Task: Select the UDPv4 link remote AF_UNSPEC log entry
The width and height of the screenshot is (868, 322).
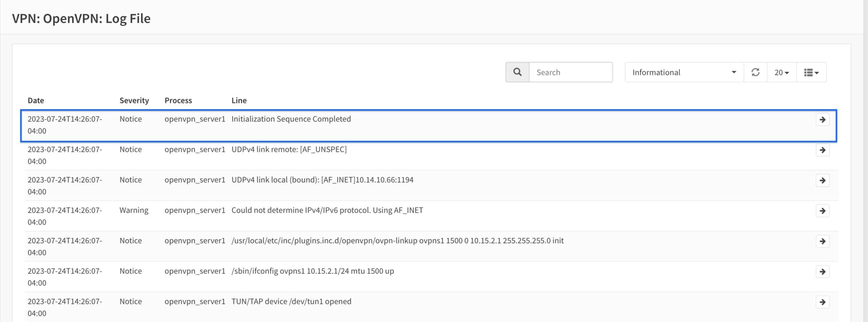Action: tap(289, 149)
